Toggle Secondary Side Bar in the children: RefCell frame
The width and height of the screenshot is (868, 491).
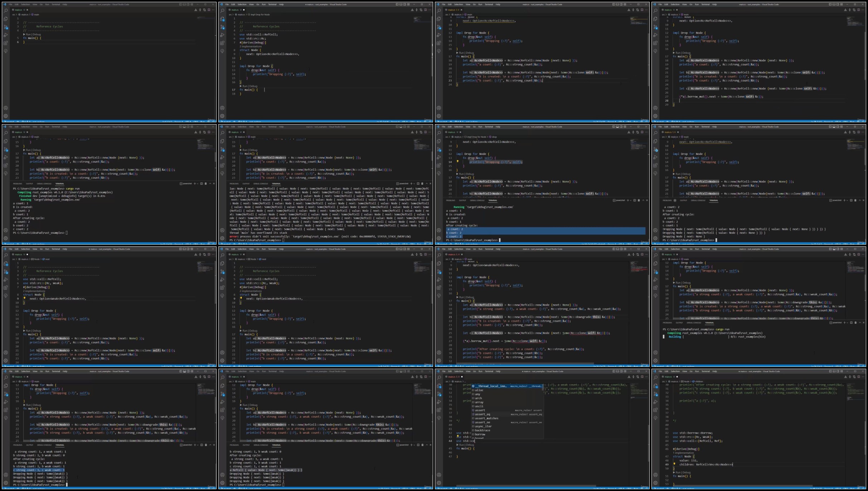839,371
